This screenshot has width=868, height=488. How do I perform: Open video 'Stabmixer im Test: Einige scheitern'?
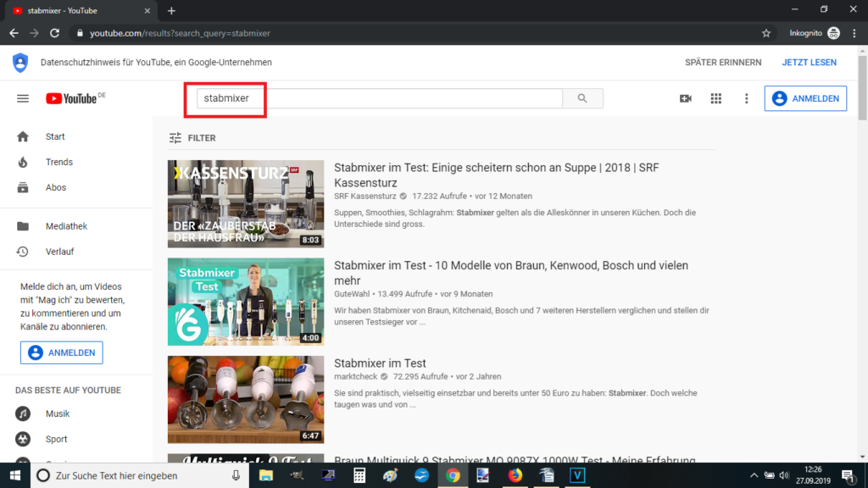click(497, 175)
